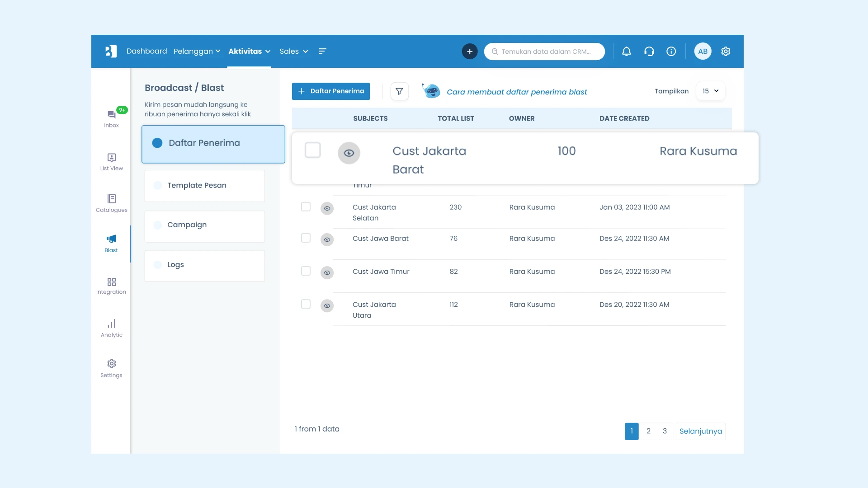Click Des 24, 2022 15:30 PM date
This screenshot has width=868, height=488.
[635, 272]
